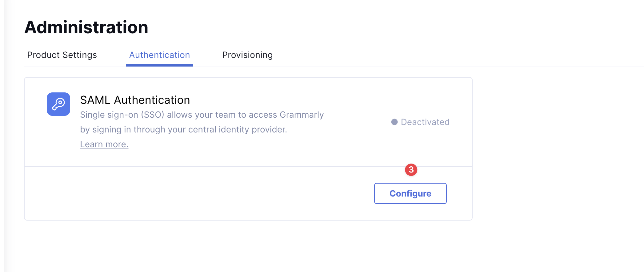Click the gray Deactivated status dot
Screen dimensions: 644x272
pos(394,122)
